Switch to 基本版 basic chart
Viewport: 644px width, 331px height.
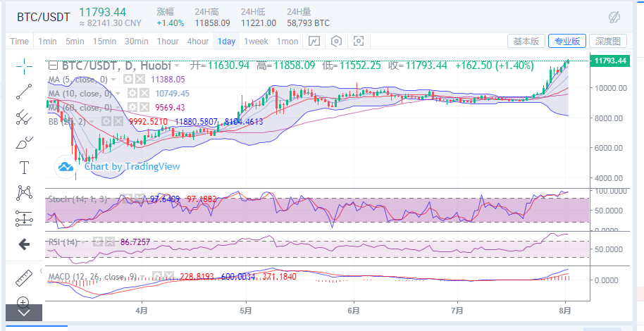(x=526, y=41)
